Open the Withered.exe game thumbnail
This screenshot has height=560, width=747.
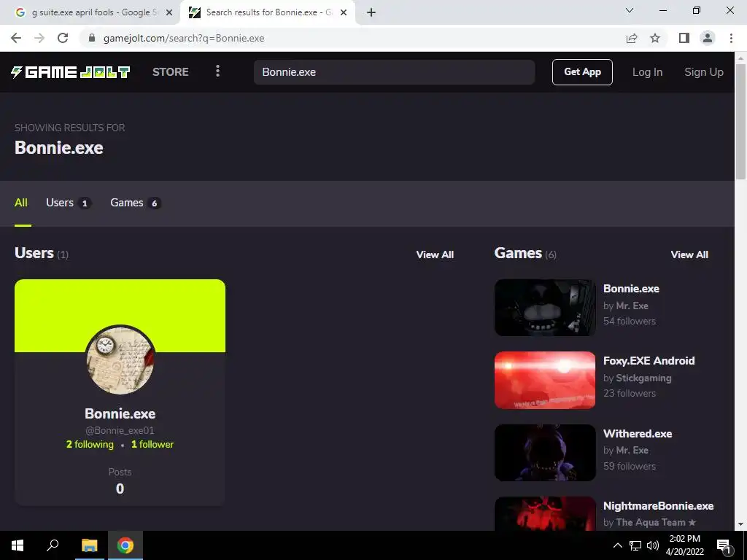tap(545, 452)
